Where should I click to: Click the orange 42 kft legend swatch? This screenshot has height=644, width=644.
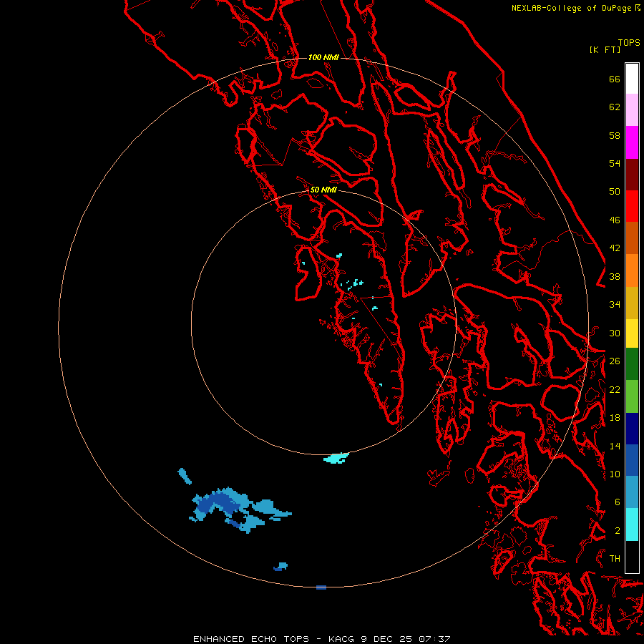click(x=632, y=270)
